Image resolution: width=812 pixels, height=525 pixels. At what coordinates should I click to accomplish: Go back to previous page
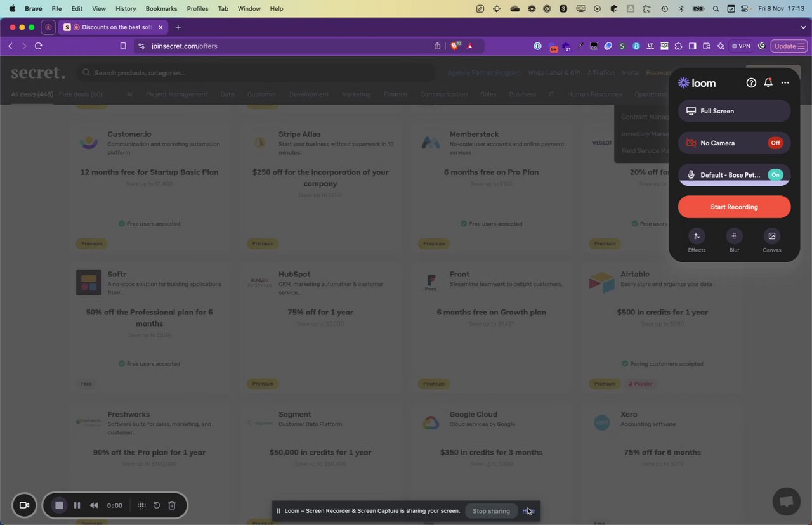click(11, 46)
